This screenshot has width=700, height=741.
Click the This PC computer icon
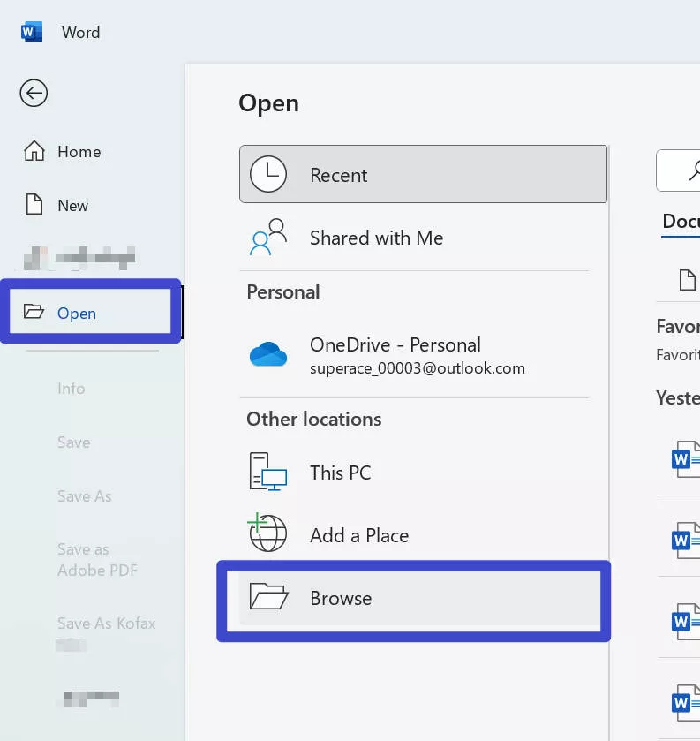tap(267, 473)
